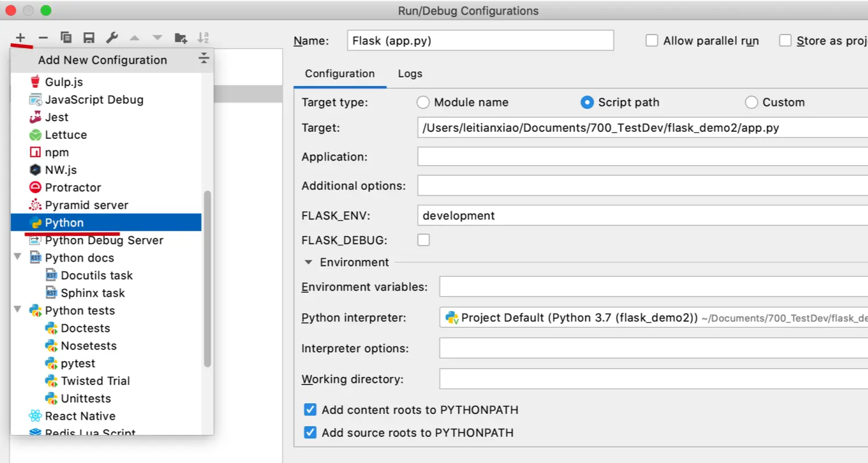Collapse the Python tests group
The image size is (868, 463).
click(18, 310)
